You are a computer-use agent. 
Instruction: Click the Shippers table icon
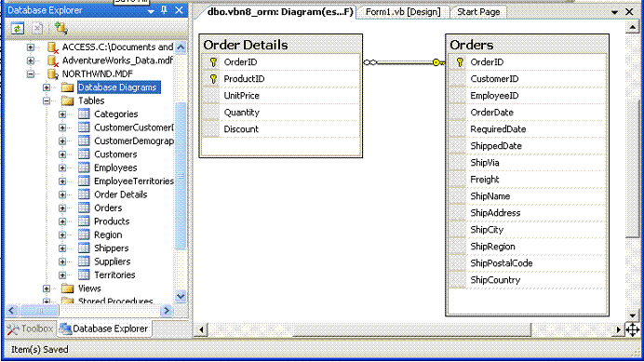84,248
